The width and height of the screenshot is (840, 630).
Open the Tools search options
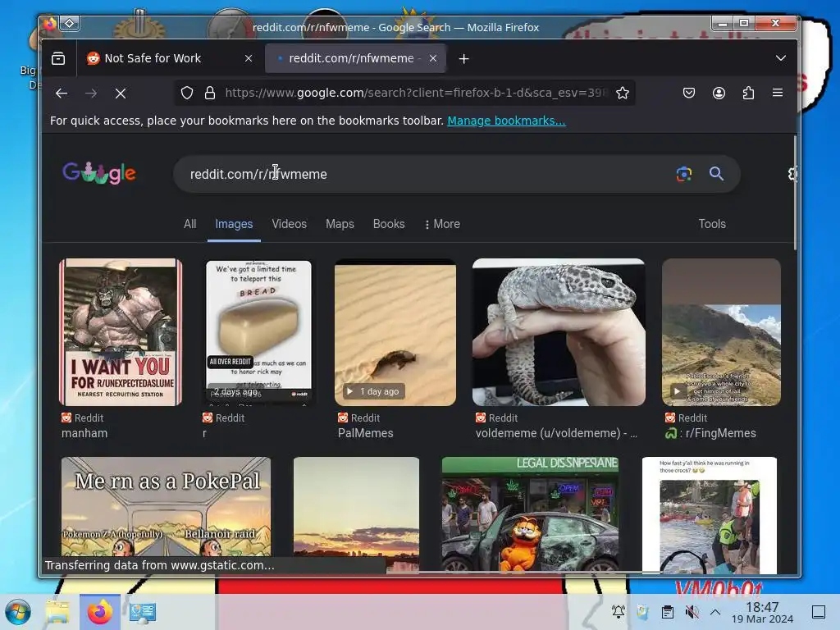pyautogui.click(x=712, y=224)
